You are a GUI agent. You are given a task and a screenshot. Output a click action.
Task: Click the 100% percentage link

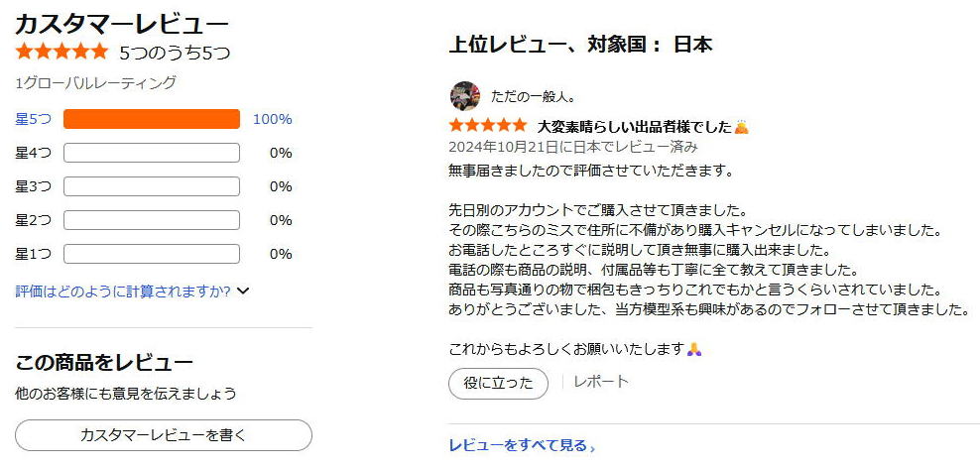pos(273,119)
